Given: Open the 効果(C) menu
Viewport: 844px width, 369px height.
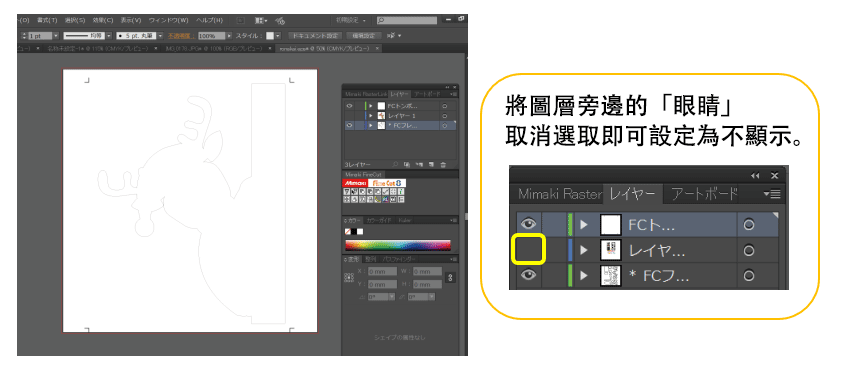Looking at the screenshot, I should (x=102, y=20).
